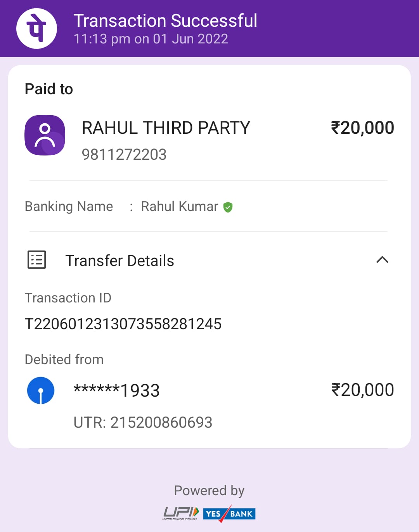Open the recipient contact avatar icon
The width and height of the screenshot is (419, 532).
tap(45, 135)
